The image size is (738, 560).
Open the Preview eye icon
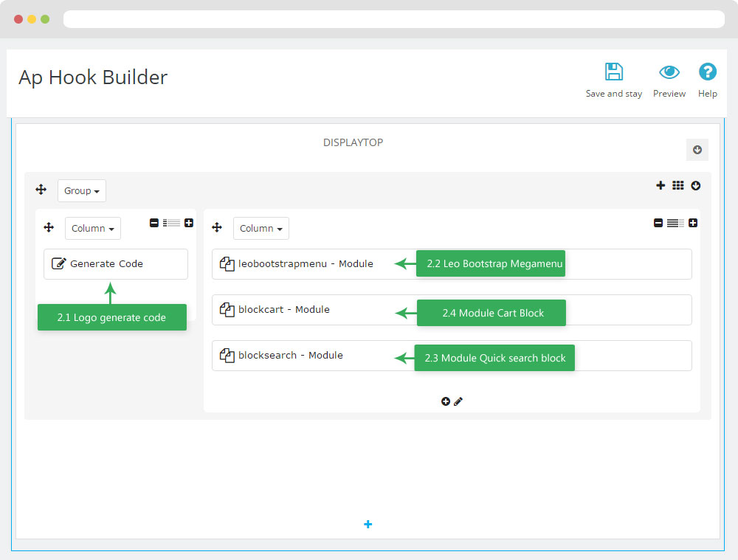click(x=669, y=72)
